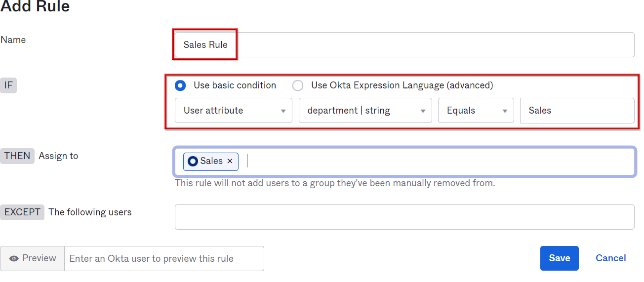Screen dimensions: 644x282
Task: Click the Add Rule heading
Action: click(35, 7)
